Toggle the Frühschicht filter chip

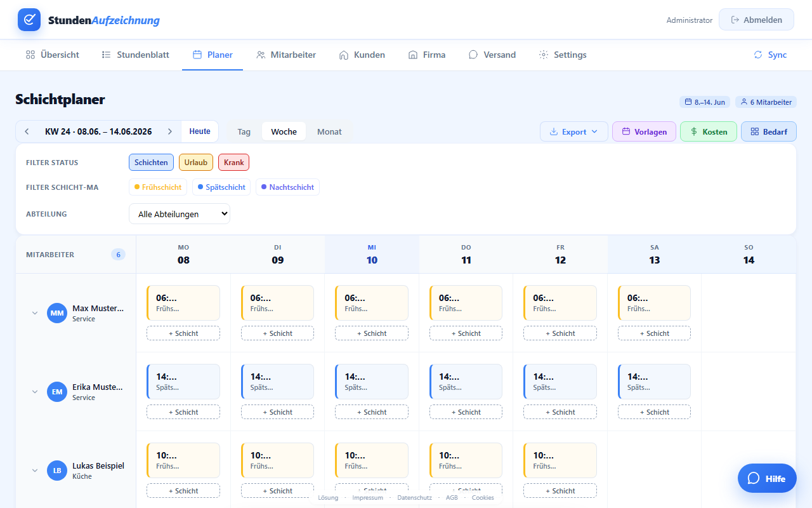158,187
